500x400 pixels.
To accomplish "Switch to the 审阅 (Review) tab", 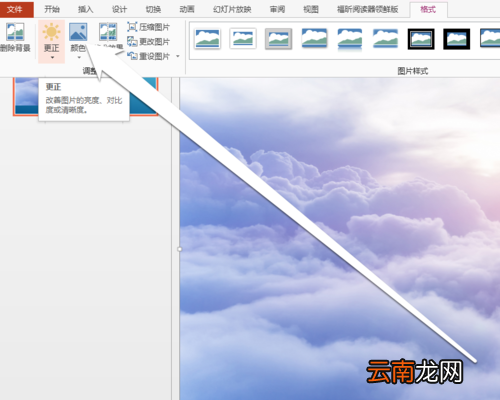I will 277,9.
